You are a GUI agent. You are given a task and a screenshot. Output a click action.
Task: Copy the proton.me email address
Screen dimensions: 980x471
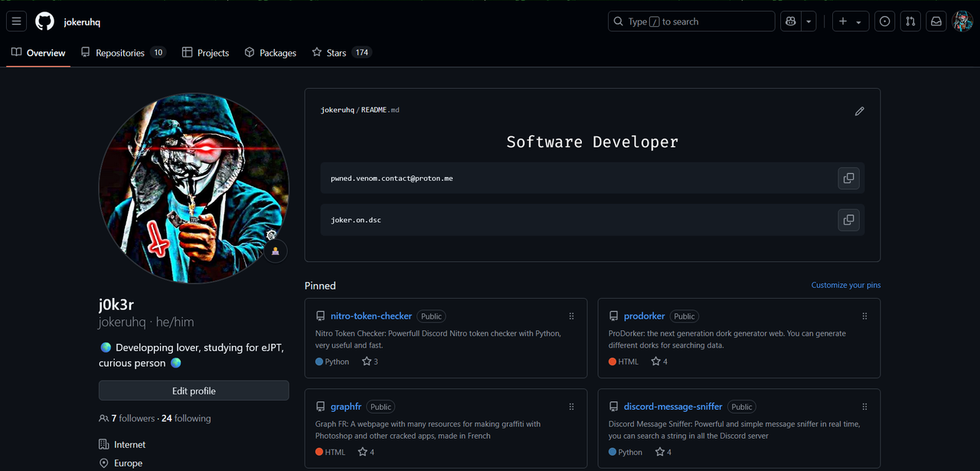click(848, 178)
